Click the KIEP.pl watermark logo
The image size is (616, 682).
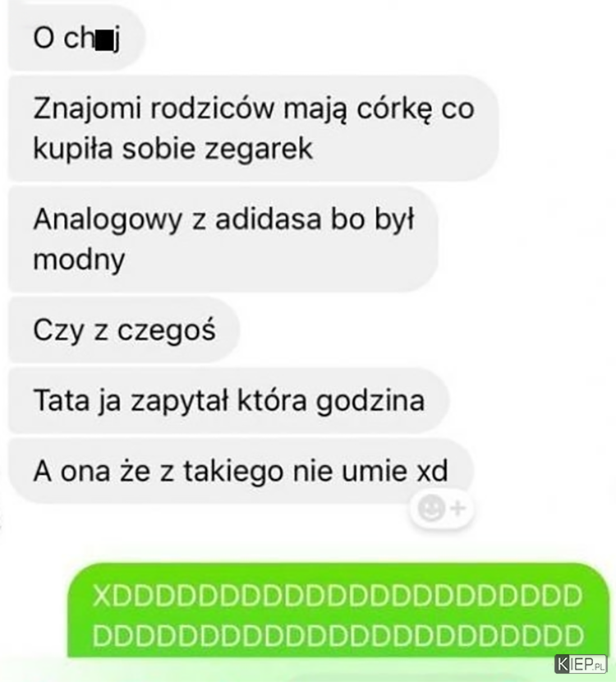(581, 664)
